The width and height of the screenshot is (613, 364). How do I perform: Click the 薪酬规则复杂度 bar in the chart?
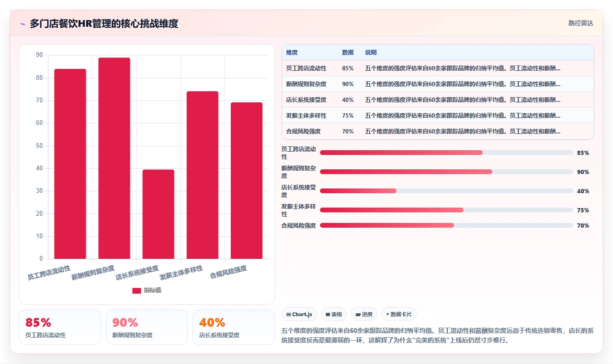coord(114,158)
